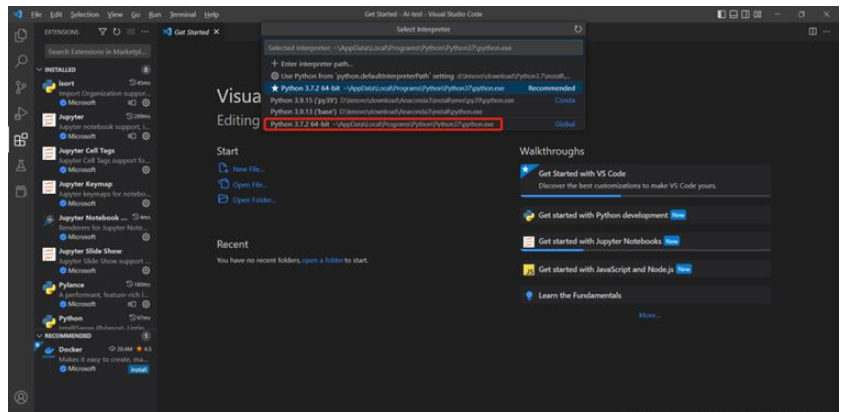Open the Help menu
The image size is (844, 412).
(211, 15)
